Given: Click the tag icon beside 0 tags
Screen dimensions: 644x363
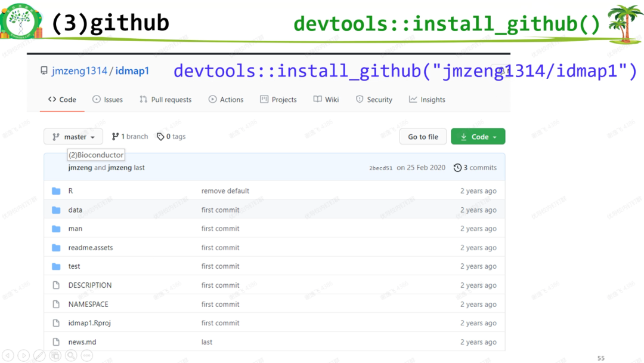Looking at the screenshot, I should pos(160,137).
